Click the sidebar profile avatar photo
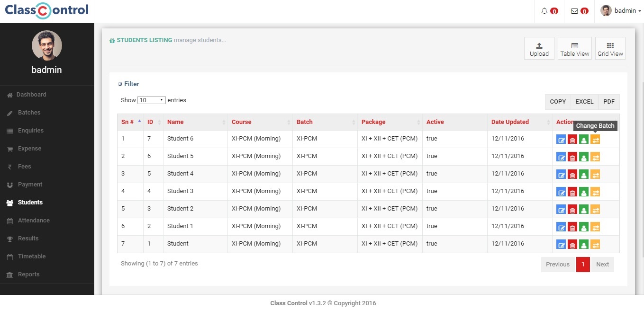Screen dimensions: 644x309 click(x=47, y=45)
